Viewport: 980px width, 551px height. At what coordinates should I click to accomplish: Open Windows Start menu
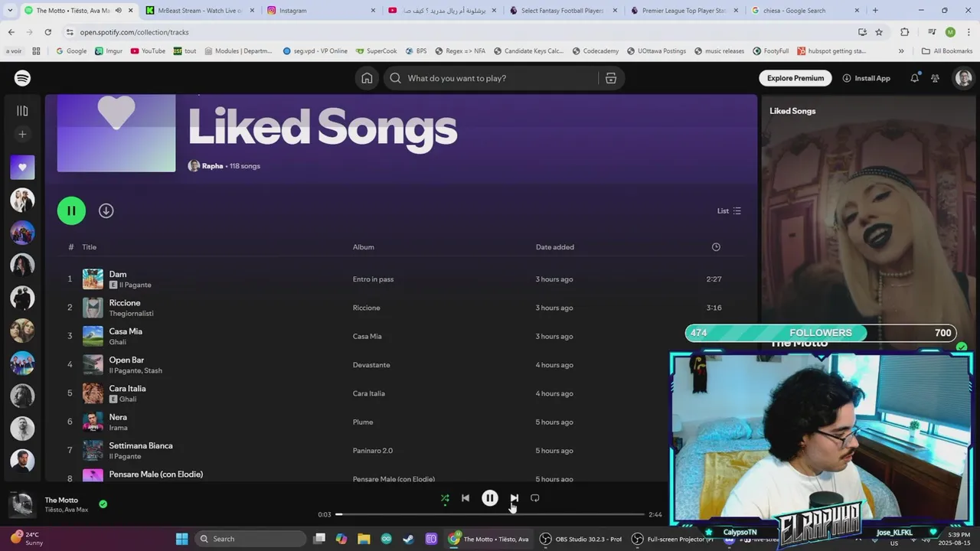181,539
